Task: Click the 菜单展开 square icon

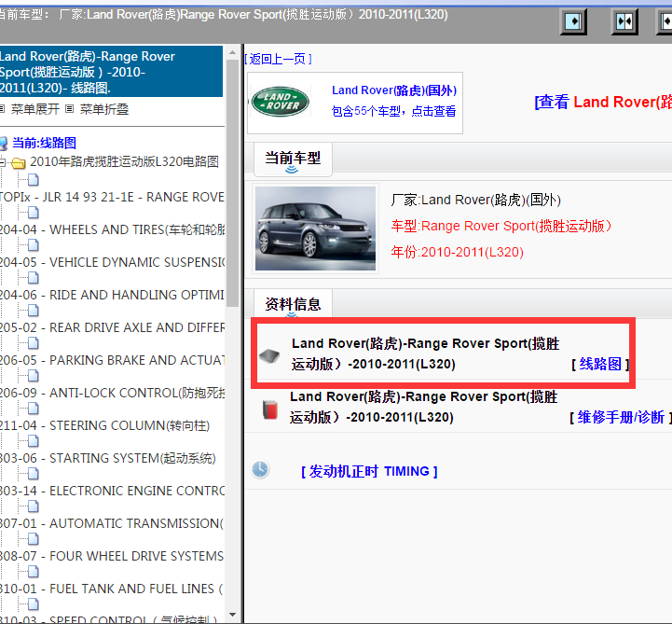Action: pyautogui.click(x=2, y=109)
